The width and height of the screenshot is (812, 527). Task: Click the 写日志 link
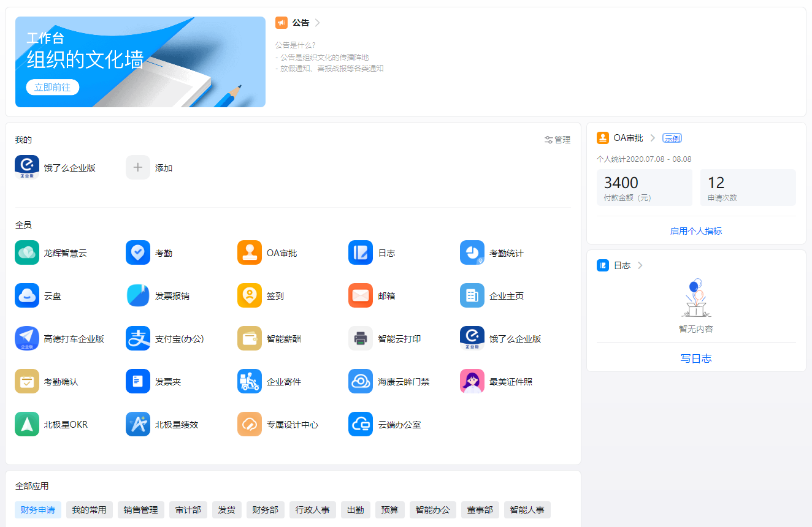click(x=696, y=358)
